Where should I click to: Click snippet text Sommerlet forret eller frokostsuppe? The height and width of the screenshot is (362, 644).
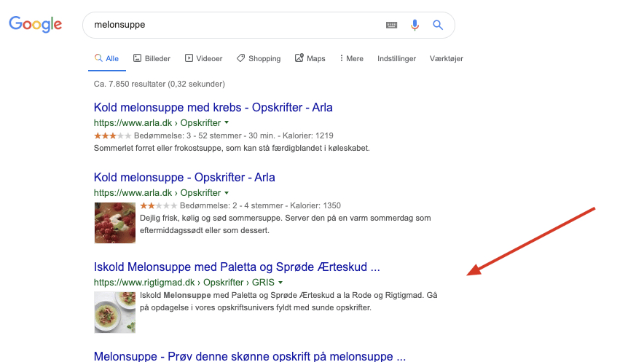click(x=232, y=148)
